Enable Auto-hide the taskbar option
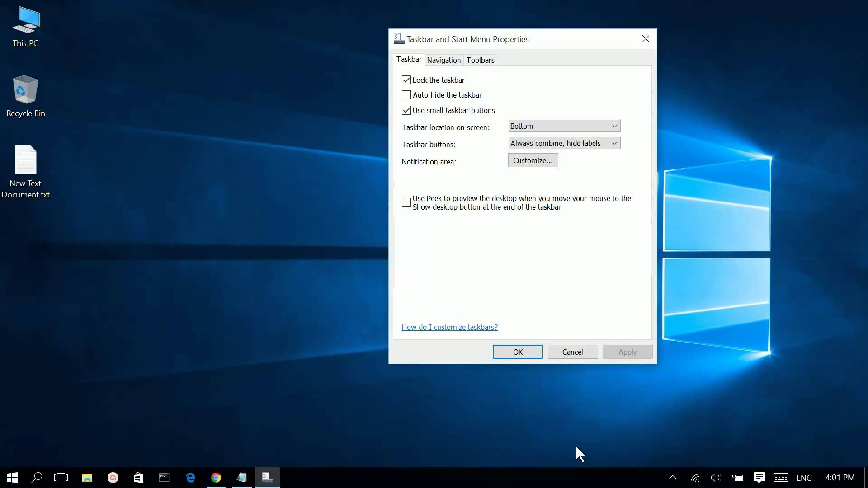This screenshot has height=488, width=868. [x=406, y=95]
